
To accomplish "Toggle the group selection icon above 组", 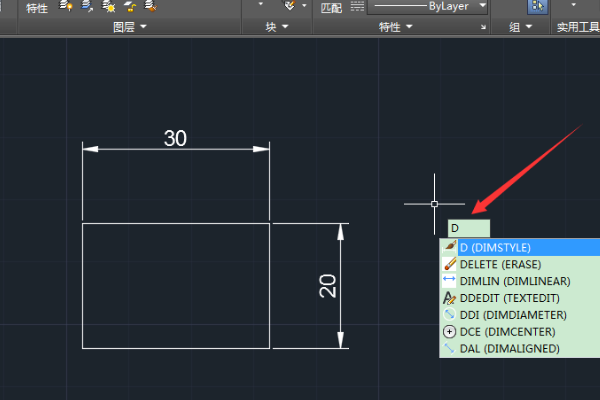I will (x=538, y=7).
